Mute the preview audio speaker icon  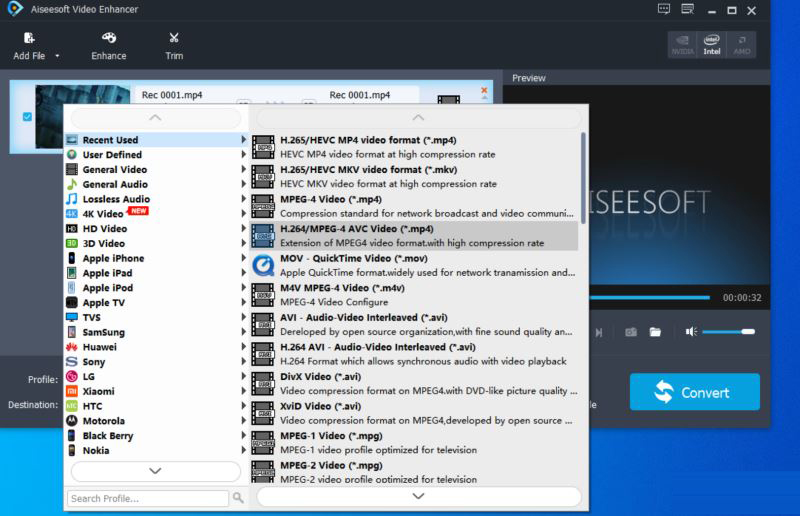coord(691,332)
